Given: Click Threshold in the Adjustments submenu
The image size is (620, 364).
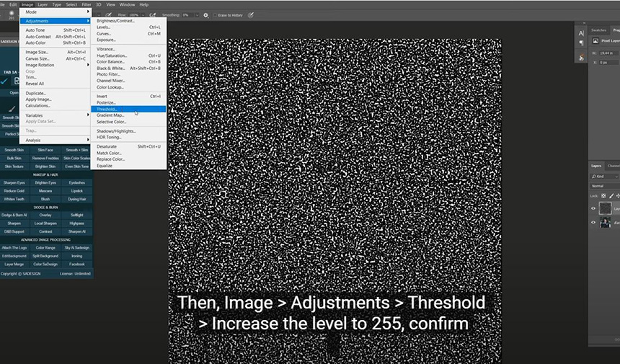Looking at the screenshot, I should click(x=107, y=110).
